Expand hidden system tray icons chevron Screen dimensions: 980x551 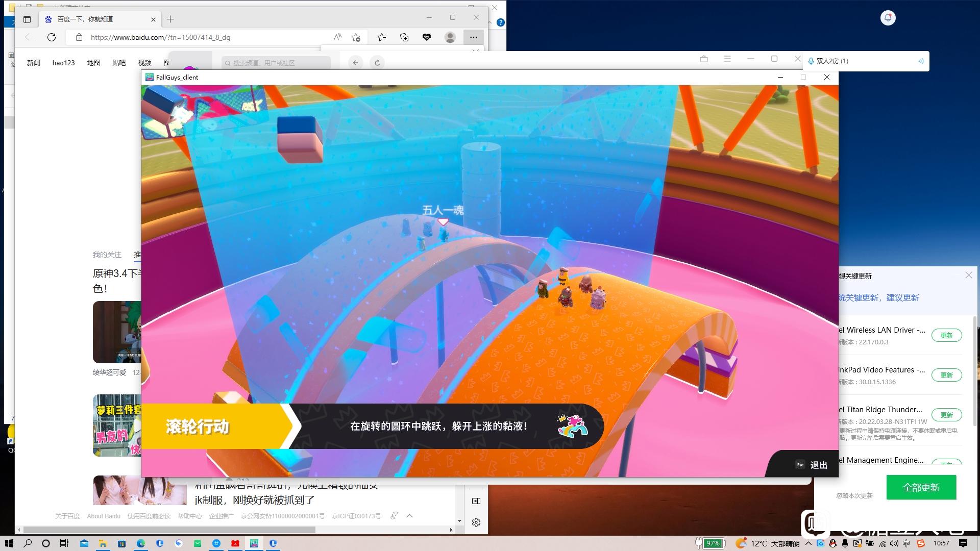tap(808, 543)
